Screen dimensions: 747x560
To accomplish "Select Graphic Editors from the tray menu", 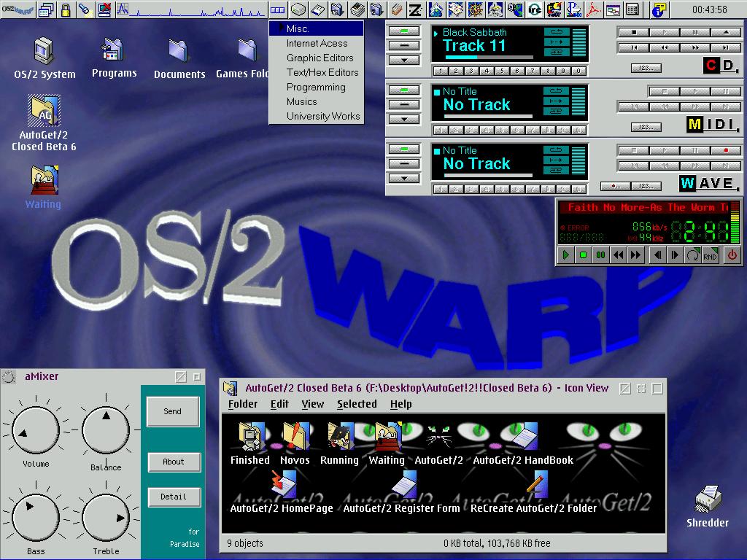I will point(317,58).
